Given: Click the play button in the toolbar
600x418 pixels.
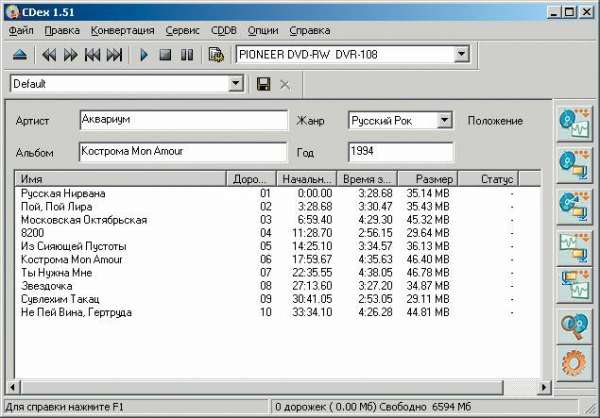Looking at the screenshot, I should click(x=144, y=54).
